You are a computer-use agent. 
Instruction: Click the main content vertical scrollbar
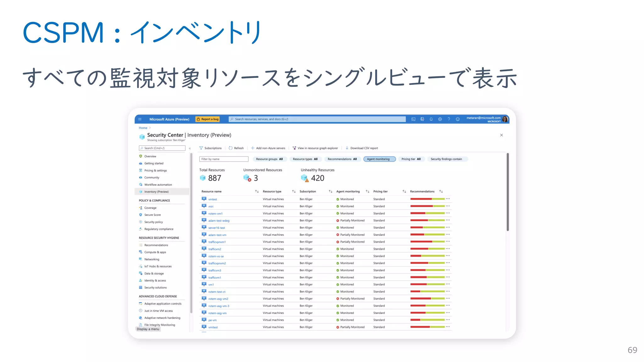pos(508,192)
